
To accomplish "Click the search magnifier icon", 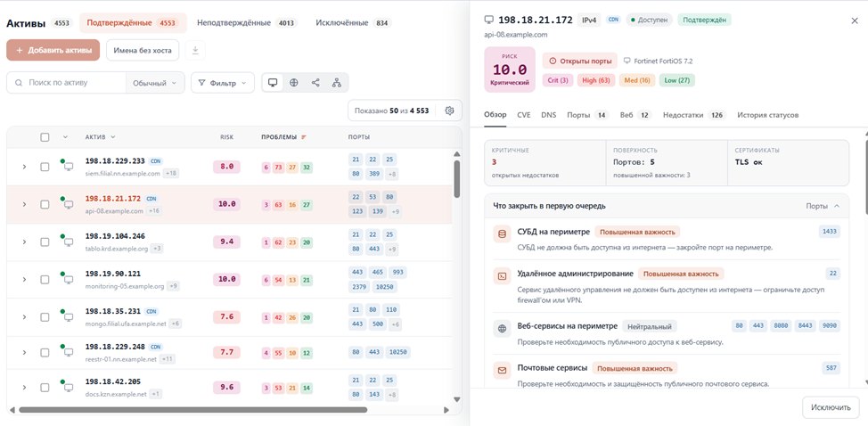I will (x=19, y=83).
